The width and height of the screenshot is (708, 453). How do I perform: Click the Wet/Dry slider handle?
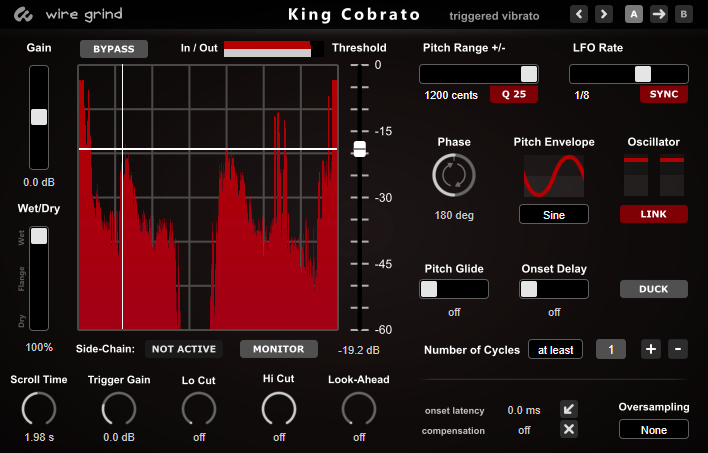point(39,236)
